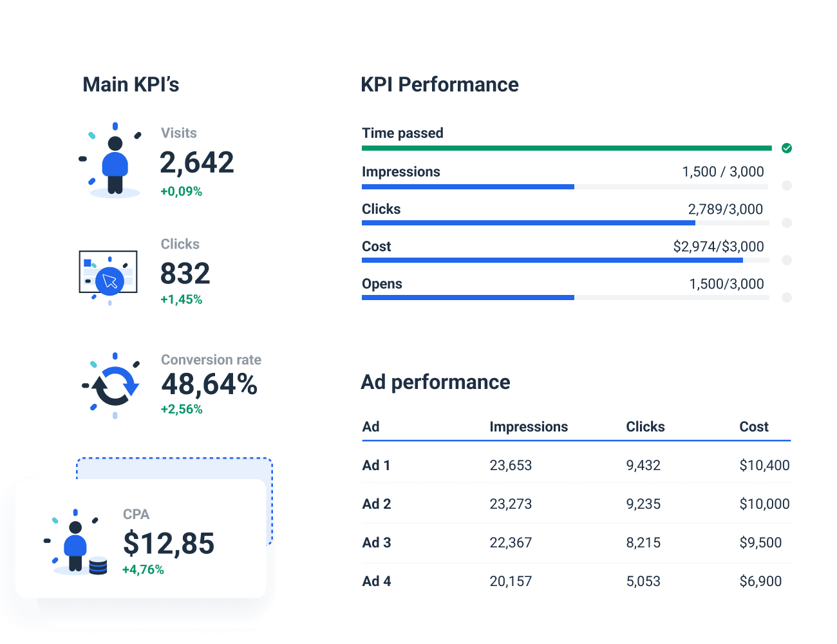The image size is (837, 644).
Task: Expand the Ad performance section header
Action: point(435,382)
